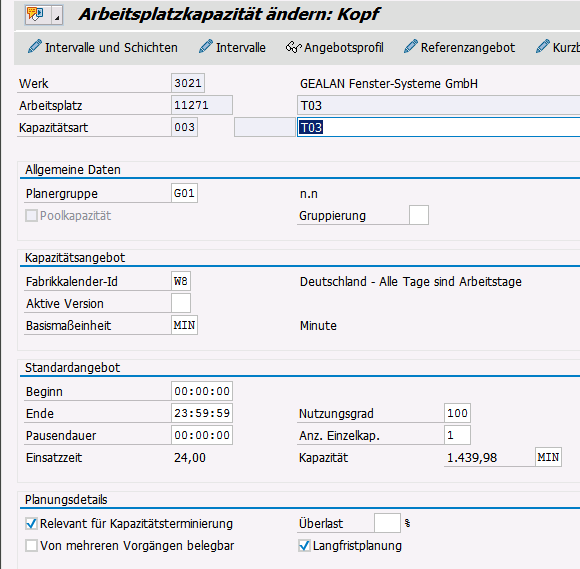Display the Angebotsprofil
The height and width of the screenshot is (569, 580).
(x=335, y=48)
